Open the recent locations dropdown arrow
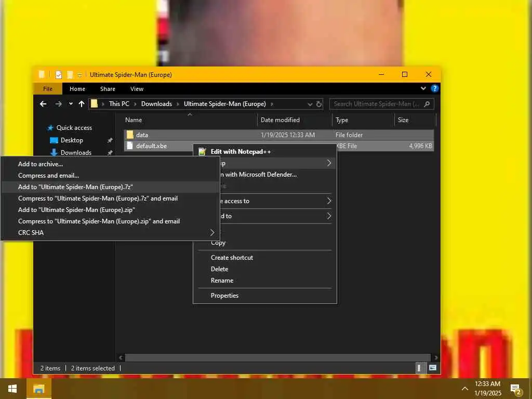Image resolution: width=532 pixels, height=399 pixels. (x=71, y=104)
